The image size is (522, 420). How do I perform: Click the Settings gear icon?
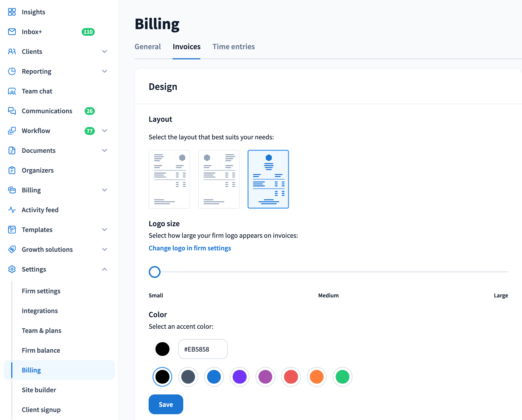click(x=12, y=269)
